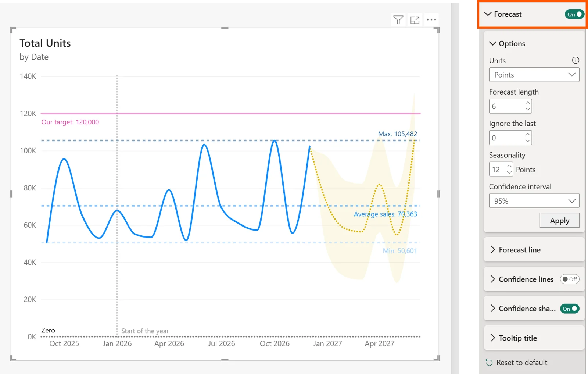Increase Forecast length with up arrow

528,103
